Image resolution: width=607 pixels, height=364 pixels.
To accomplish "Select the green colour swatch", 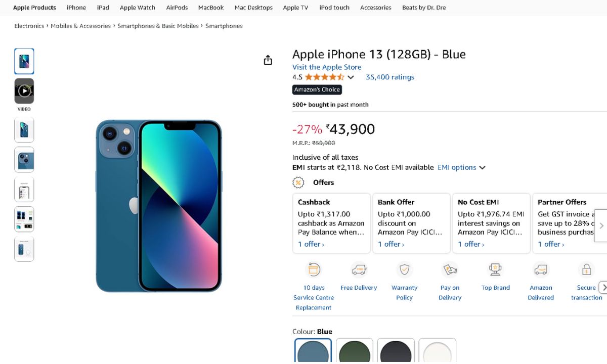I will click(355, 351).
